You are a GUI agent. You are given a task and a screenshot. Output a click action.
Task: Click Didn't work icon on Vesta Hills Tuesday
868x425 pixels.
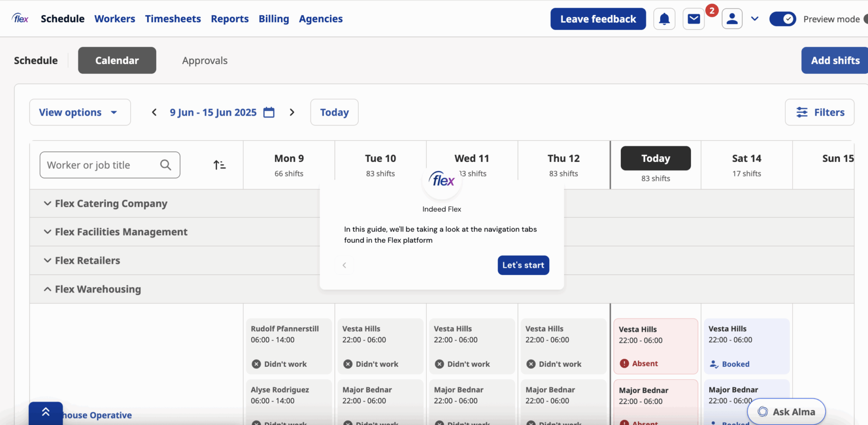pyautogui.click(x=348, y=364)
